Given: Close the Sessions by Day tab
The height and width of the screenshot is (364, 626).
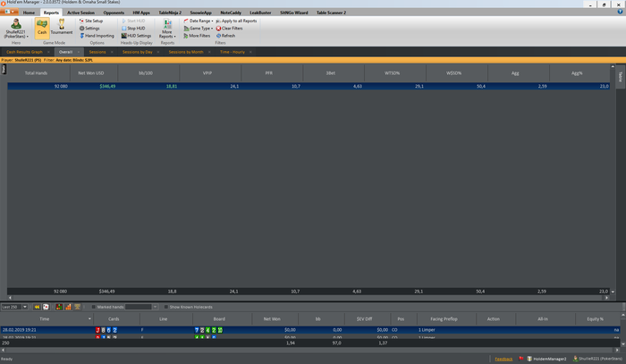Looking at the screenshot, I should coord(158,52).
